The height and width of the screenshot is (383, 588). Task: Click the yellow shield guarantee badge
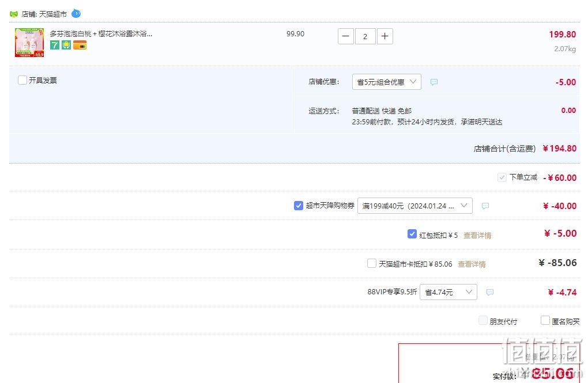point(66,45)
